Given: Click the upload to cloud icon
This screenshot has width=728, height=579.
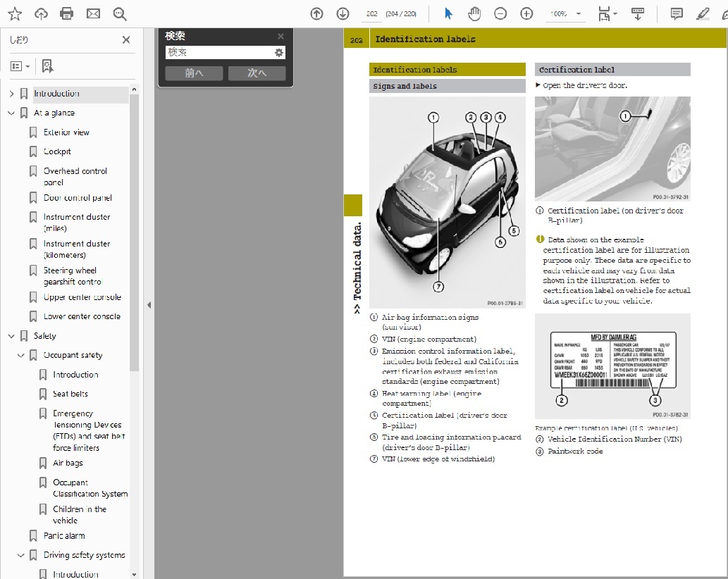Looking at the screenshot, I should point(41,13).
